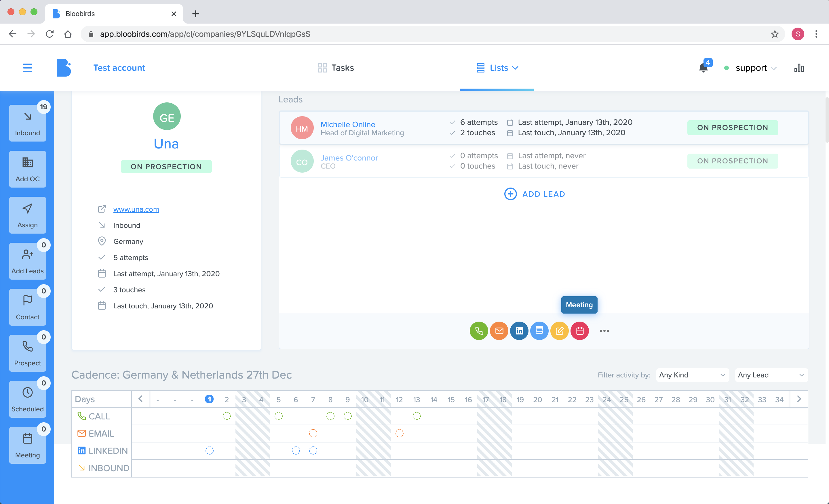Open the notifications bell
The width and height of the screenshot is (829, 504).
coord(703,68)
